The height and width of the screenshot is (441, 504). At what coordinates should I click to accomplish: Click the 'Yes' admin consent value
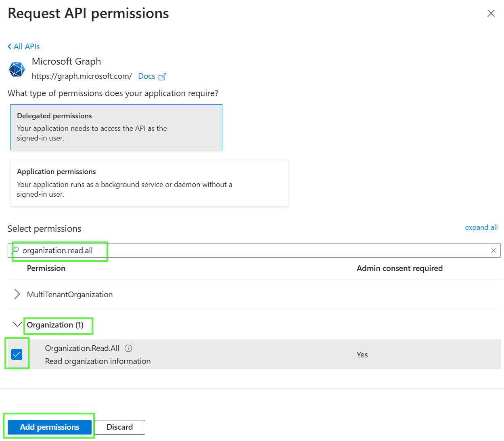click(x=362, y=355)
